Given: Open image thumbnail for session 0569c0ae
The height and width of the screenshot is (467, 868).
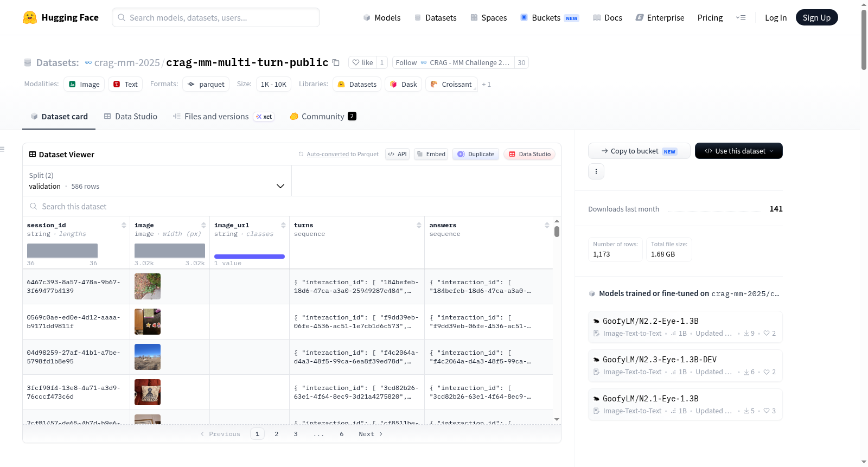Looking at the screenshot, I should (148, 322).
